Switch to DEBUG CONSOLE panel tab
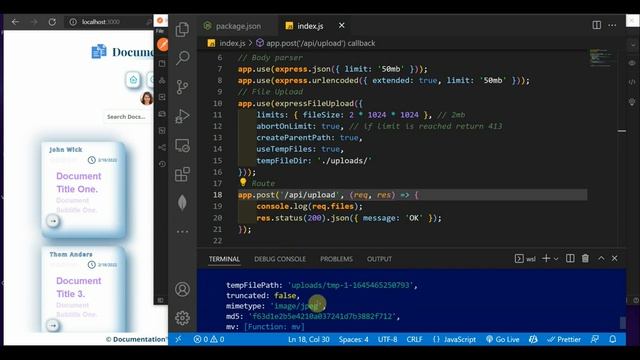The width and height of the screenshot is (640, 360). pyautogui.click(x=280, y=259)
